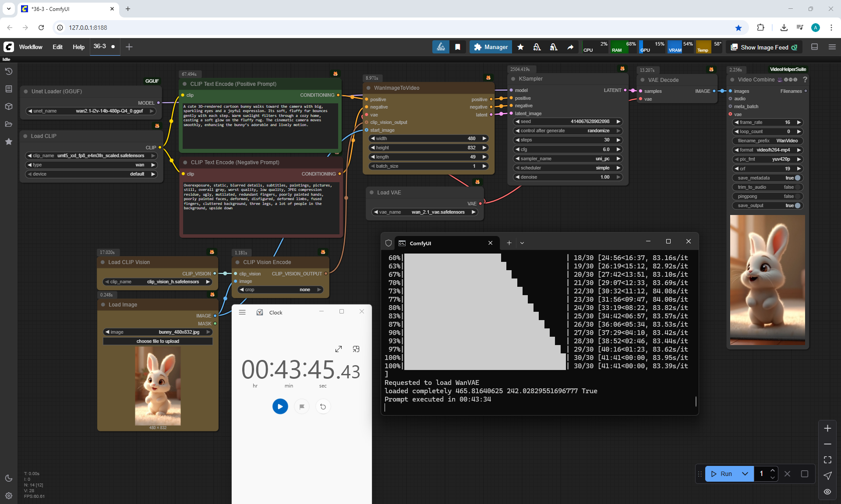Expand the Run button dropdown arrow
Screen dimensions: 841x504
pos(745,474)
